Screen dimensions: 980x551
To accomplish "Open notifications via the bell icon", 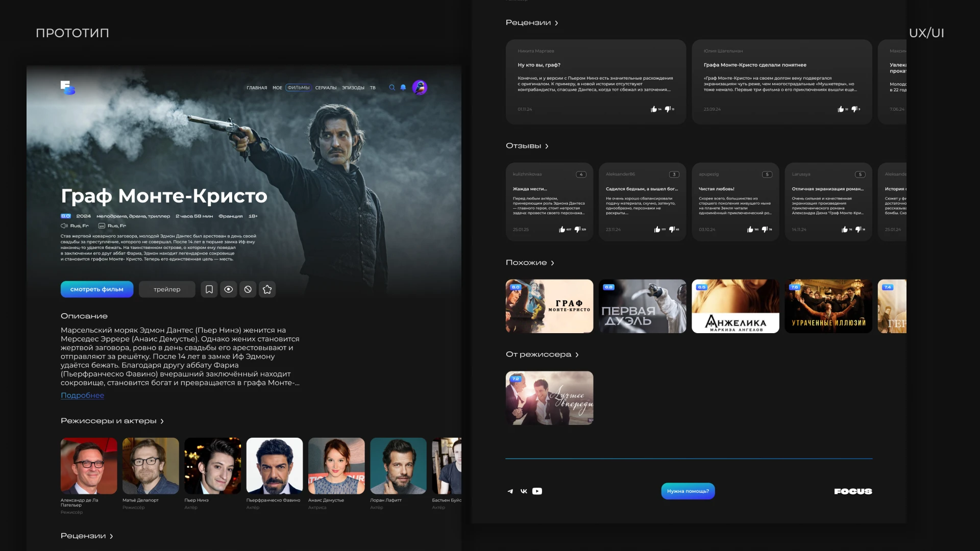I will pos(403,88).
